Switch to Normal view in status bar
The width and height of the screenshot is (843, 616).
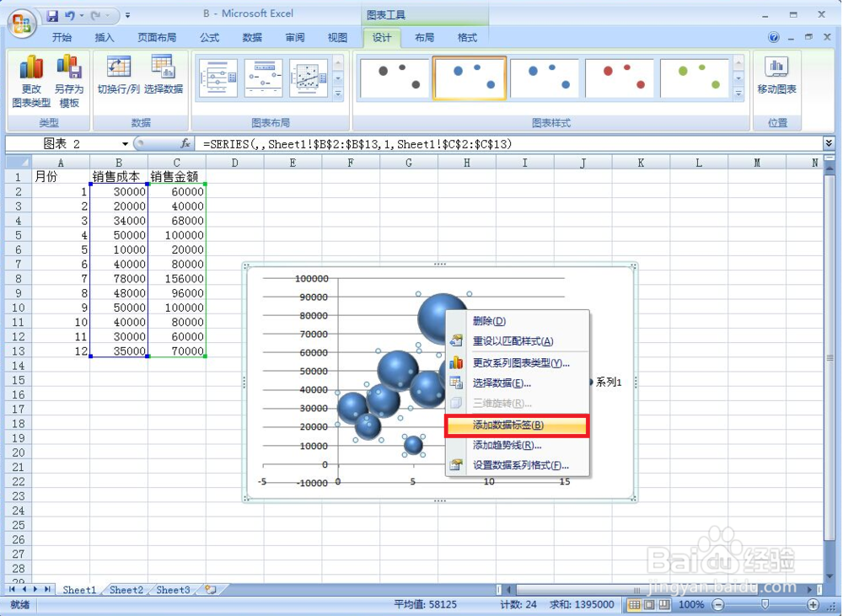tap(635, 605)
